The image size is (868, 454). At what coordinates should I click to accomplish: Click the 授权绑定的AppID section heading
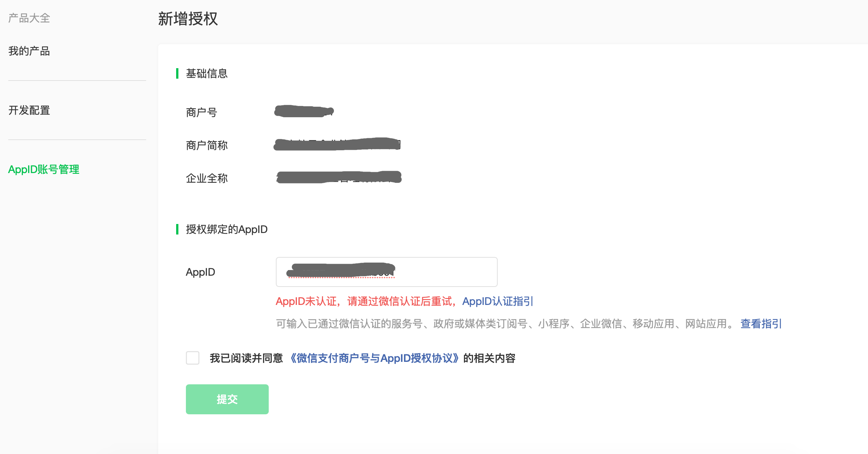tap(226, 229)
